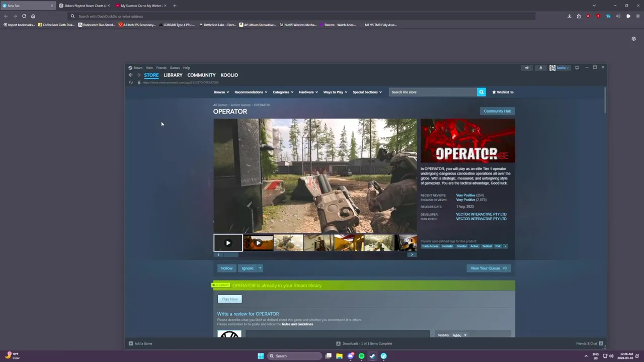Click the Ignore button
The image size is (644, 362).
[x=248, y=268]
